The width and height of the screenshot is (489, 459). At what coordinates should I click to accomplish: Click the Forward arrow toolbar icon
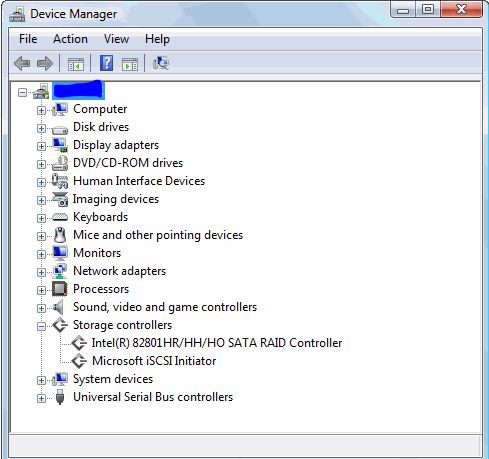(45, 63)
